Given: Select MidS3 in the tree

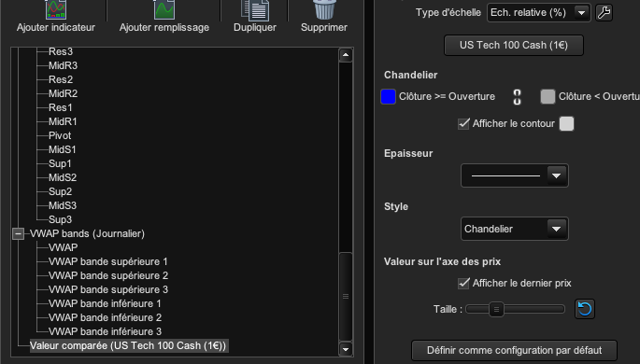Looking at the screenshot, I should tap(63, 206).
